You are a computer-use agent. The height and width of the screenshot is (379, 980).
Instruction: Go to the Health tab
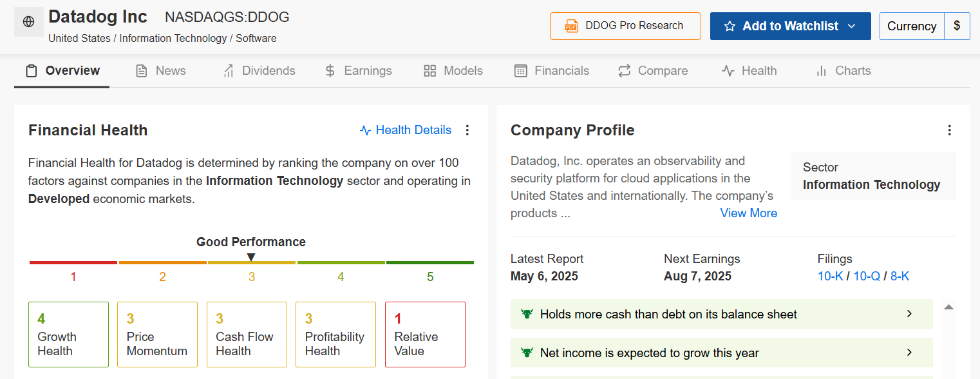[x=749, y=71]
